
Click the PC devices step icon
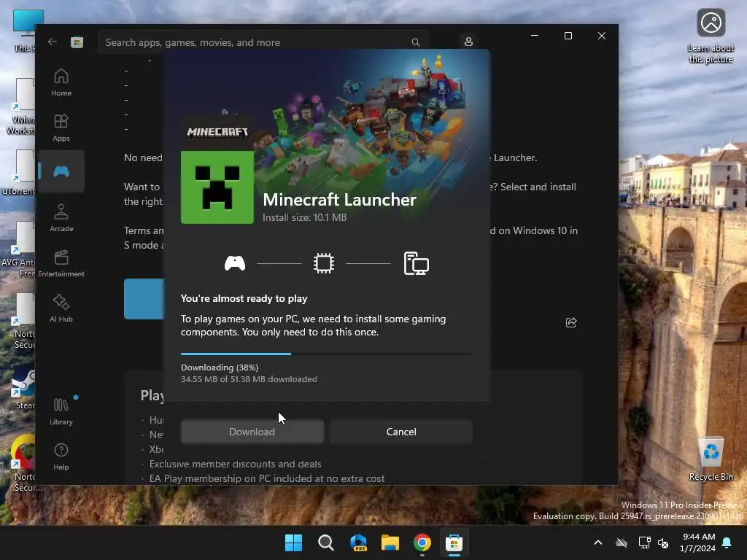pyautogui.click(x=417, y=263)
